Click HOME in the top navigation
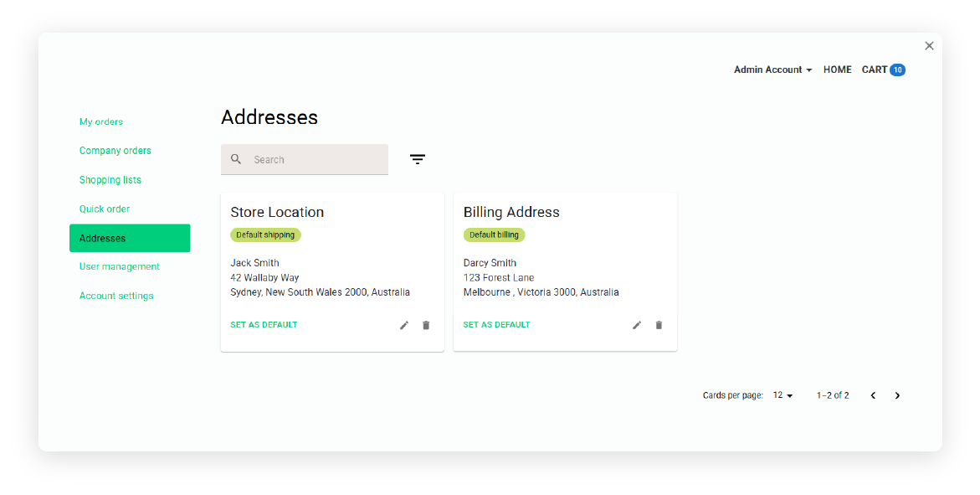Screen dimensions: 980x495 [838, 70]
